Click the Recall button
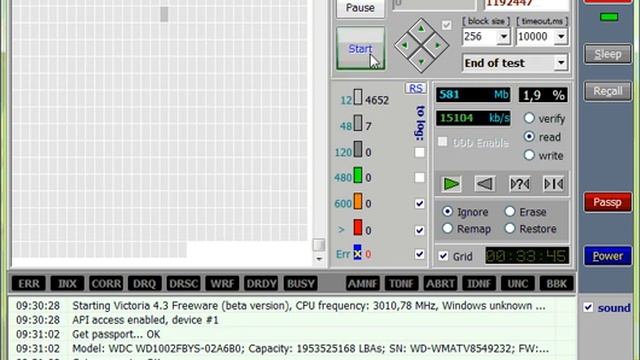Image resolution: width=640 pixels, height=360 pixels. 608,91
